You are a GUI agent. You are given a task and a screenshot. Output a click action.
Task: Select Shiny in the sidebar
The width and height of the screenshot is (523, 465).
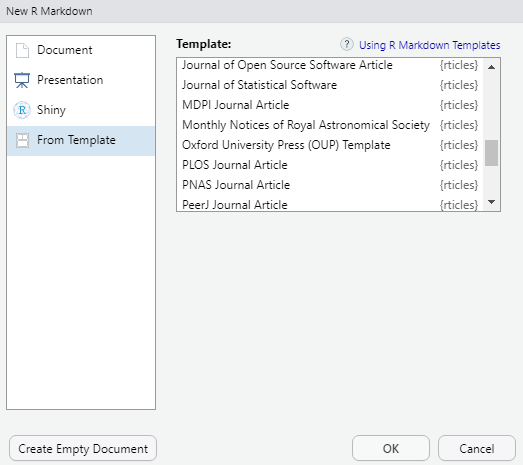pos(81,110)
